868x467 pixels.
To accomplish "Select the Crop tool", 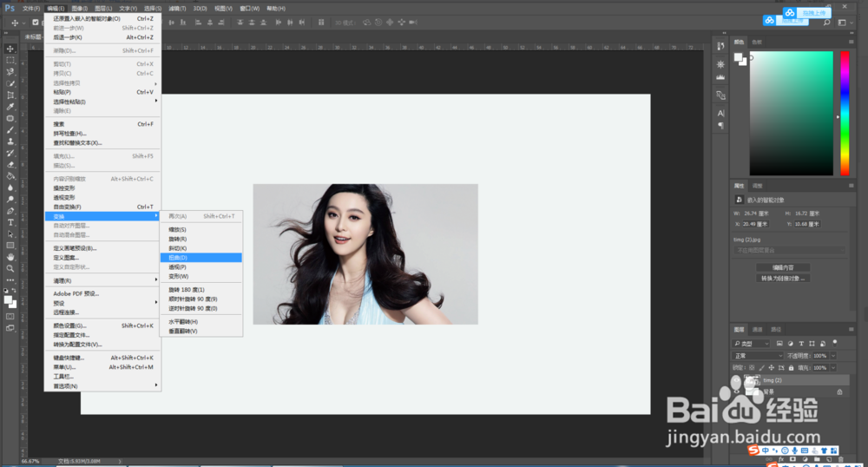I will tap(10, 95).
